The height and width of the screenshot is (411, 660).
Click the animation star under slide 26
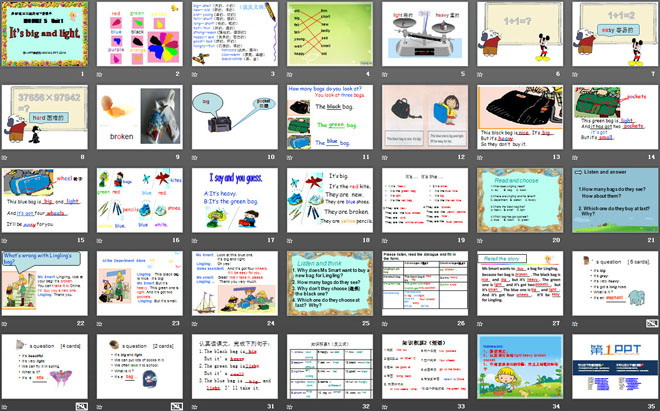(x=385, y=324)
